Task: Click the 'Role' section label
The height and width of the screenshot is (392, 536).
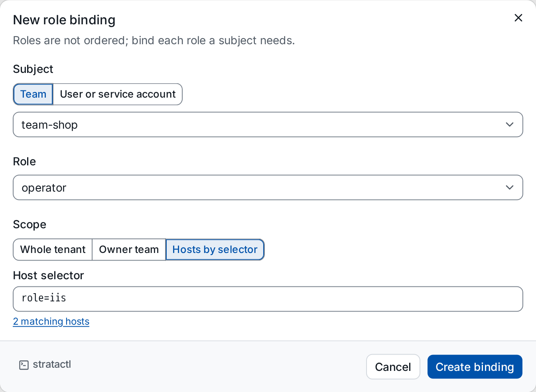Action: [24, 162]
